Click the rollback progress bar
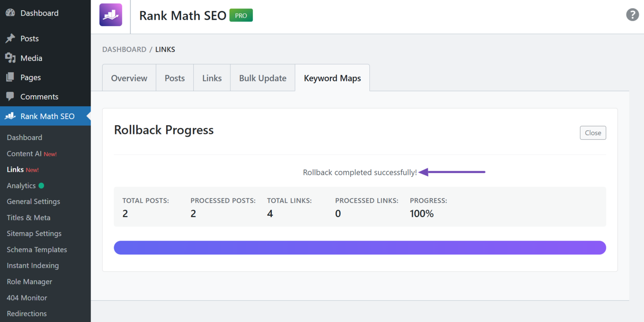Image resolution: width=644 pixels, height=322 pixels. pyautogui.click(x=360, y=247)
